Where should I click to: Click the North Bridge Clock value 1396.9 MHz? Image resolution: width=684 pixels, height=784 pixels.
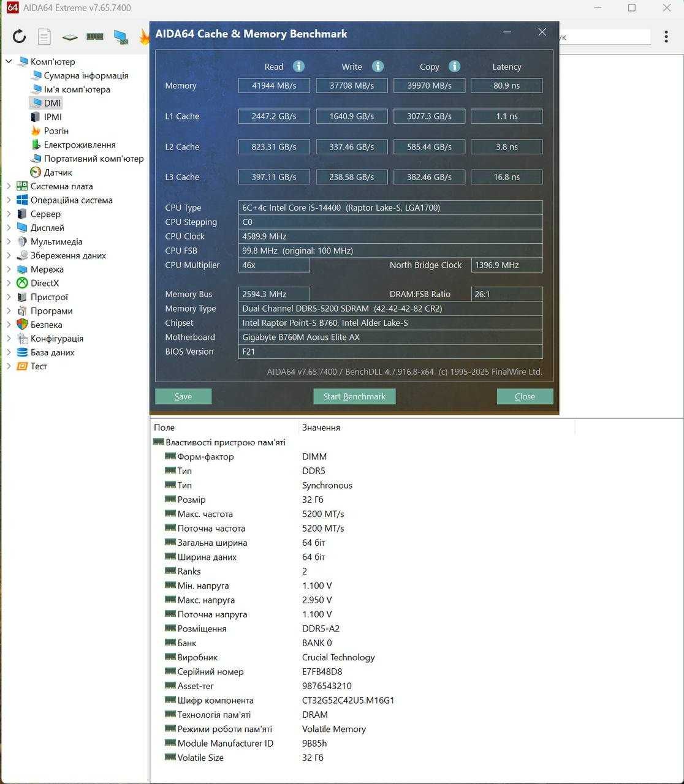(x=506, y=265)
